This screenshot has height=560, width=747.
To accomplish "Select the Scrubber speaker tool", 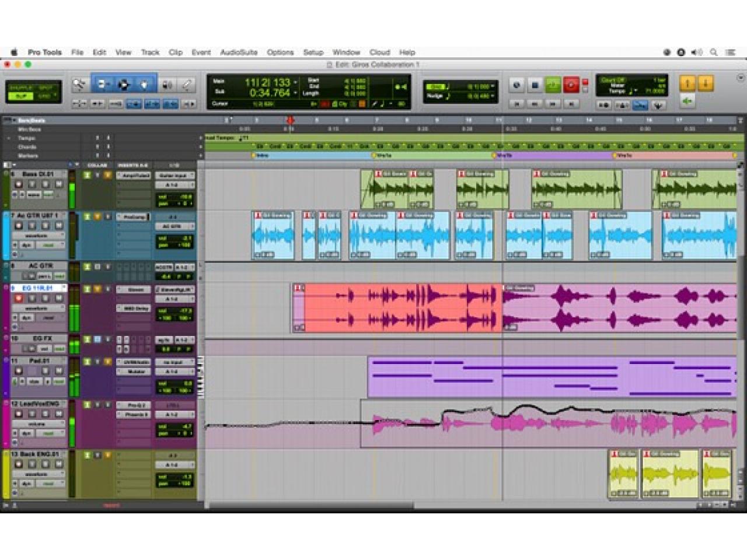I will click(167, 85).
